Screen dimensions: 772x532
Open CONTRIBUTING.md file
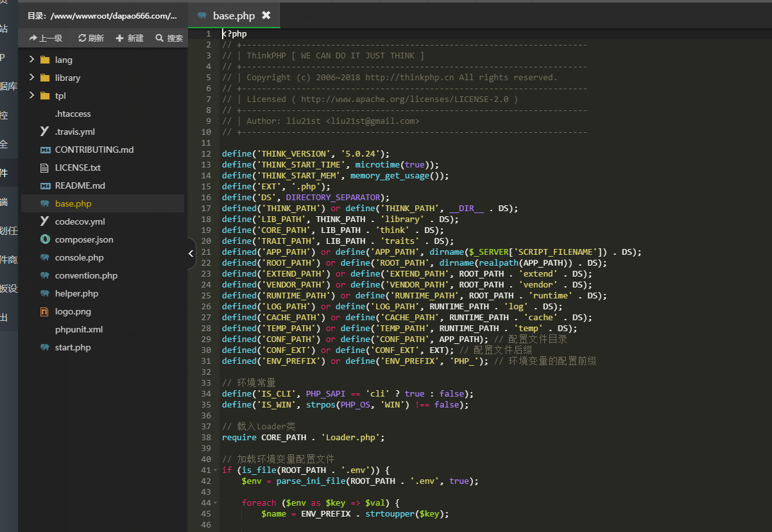point(94,150)
